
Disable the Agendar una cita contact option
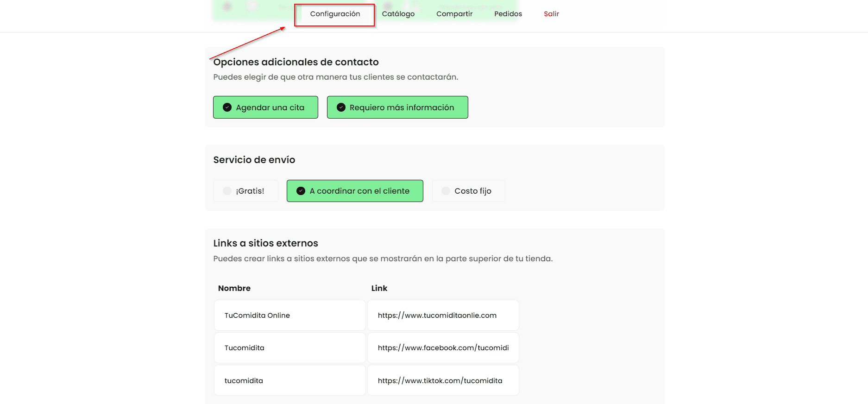(x=265, y=107)
